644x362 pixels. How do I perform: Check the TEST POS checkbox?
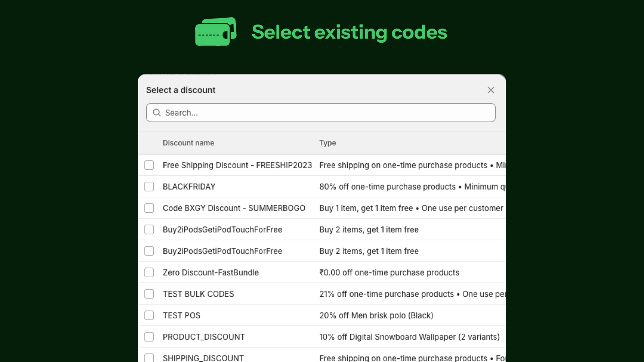[x=149, y=315]
